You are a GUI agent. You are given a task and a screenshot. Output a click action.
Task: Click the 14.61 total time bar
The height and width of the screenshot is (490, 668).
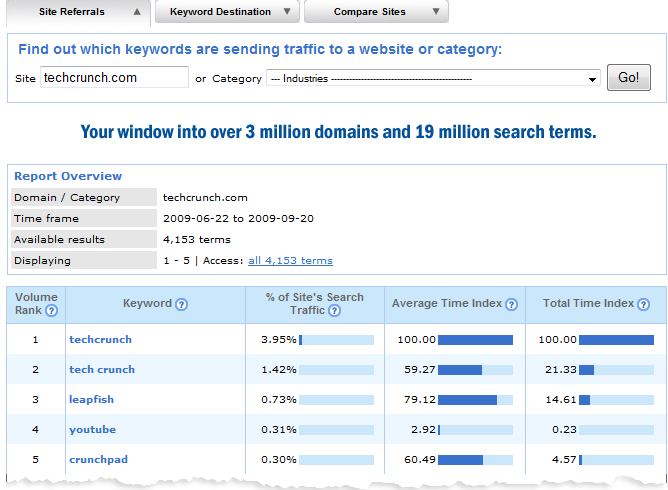(x=616, y=400)
